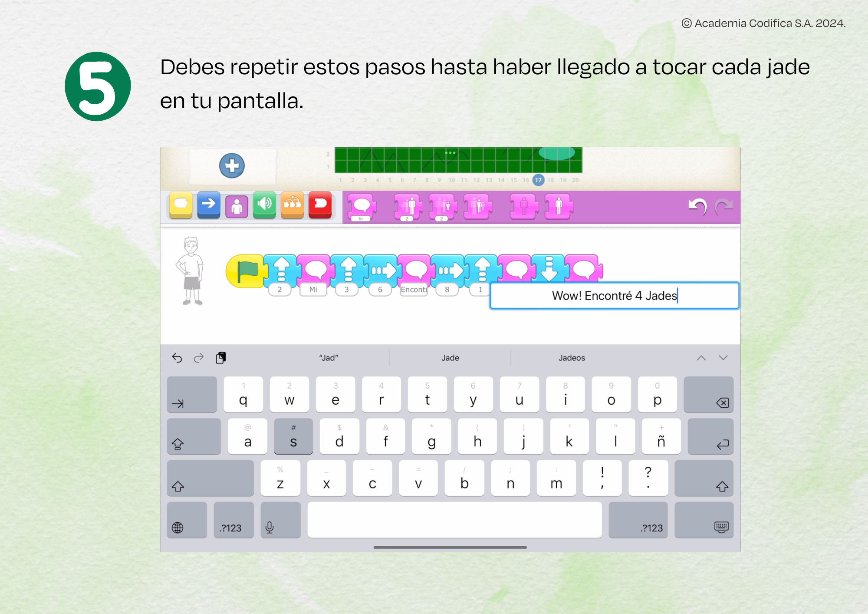Toggle the Caps Lock key
The height and width of the screenshot is (614, 868).
click(194, 436)
